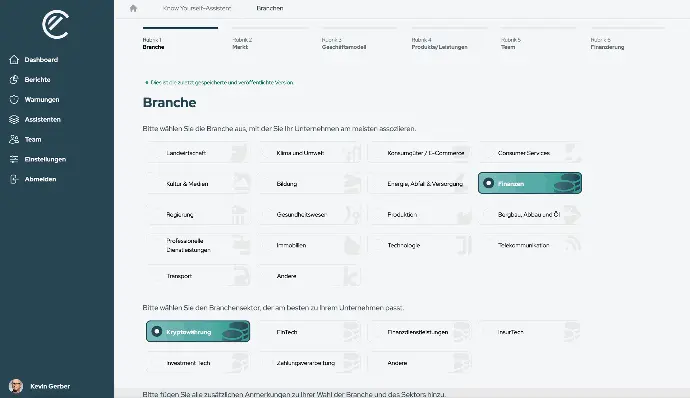The image size is (690, 398).
Task: Click the home breadcrumb icon
Action: [x=133, y=8]
